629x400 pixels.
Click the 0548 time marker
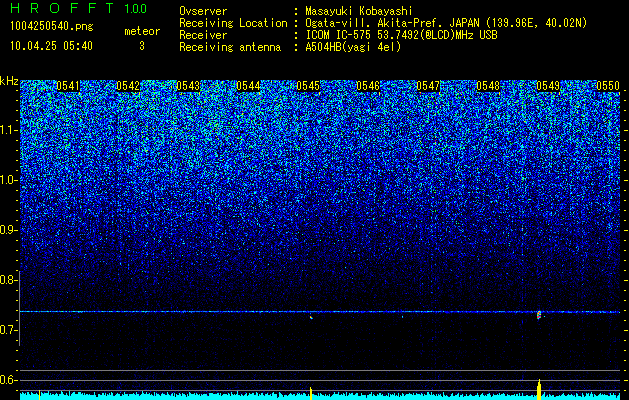(x=489, y=86)
